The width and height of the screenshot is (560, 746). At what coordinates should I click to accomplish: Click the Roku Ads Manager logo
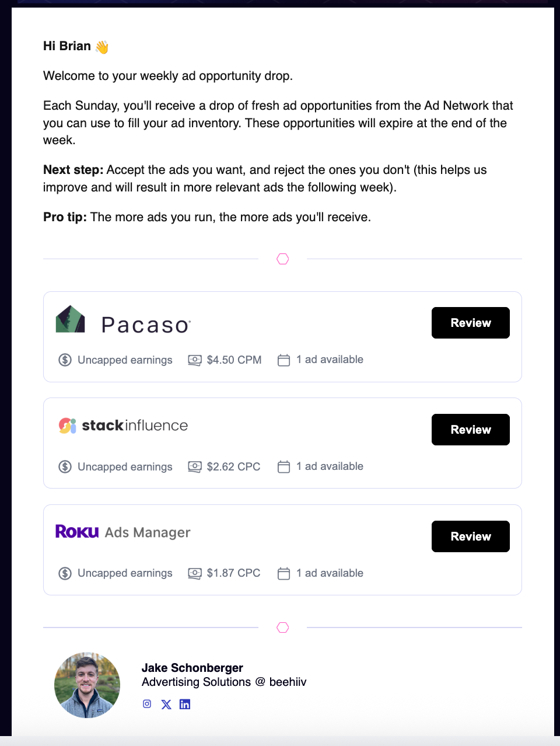(x=123, y=532)
